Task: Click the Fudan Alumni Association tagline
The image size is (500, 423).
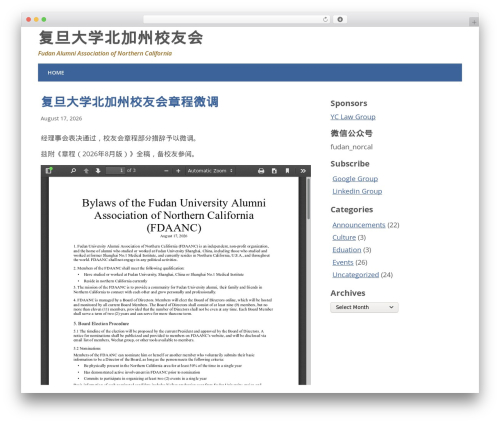Action: (105, 53)
